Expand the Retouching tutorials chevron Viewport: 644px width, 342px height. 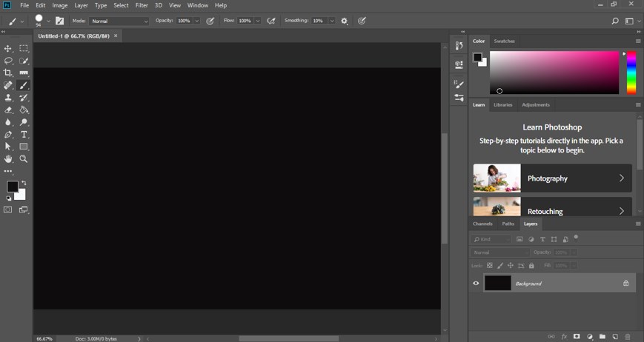(x=622, y=211)
